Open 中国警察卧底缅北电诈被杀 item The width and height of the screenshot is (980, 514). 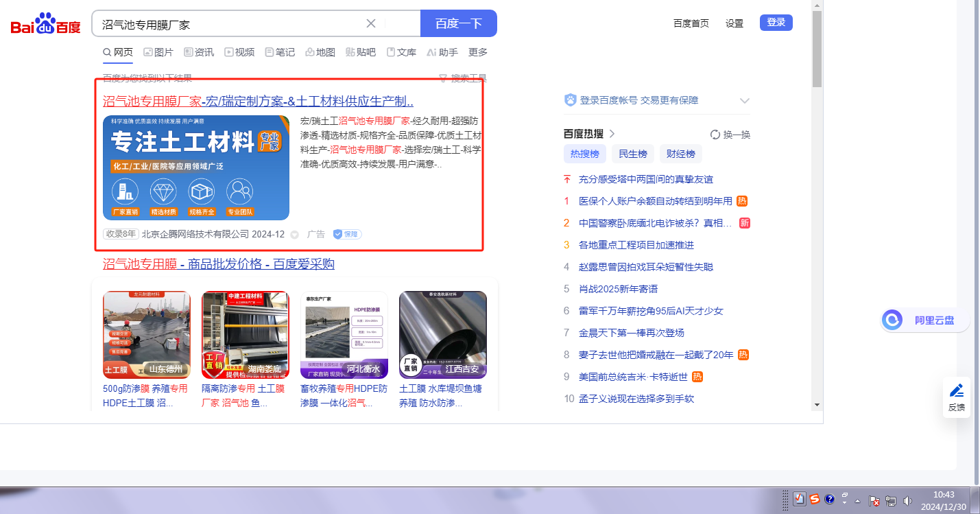[656, 223]
